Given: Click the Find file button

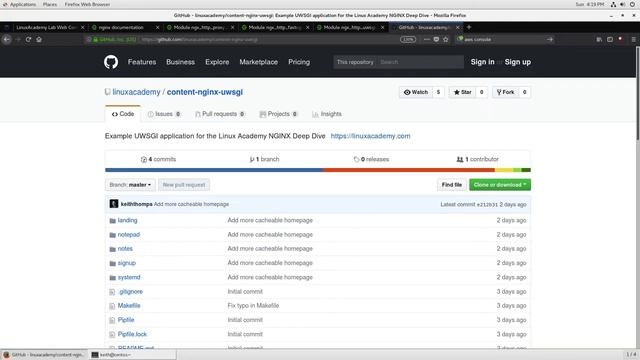Looking at the screenshot, I should point(451,185).
